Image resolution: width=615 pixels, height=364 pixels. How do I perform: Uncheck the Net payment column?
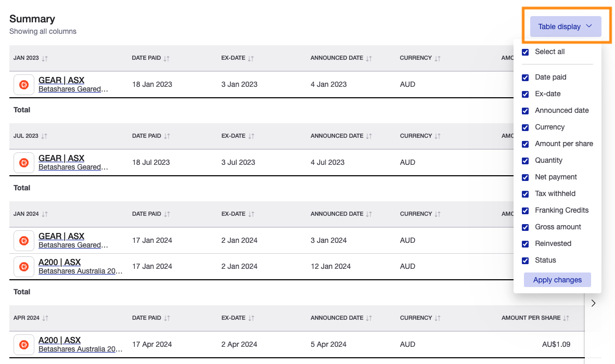(x=525, y=177)
